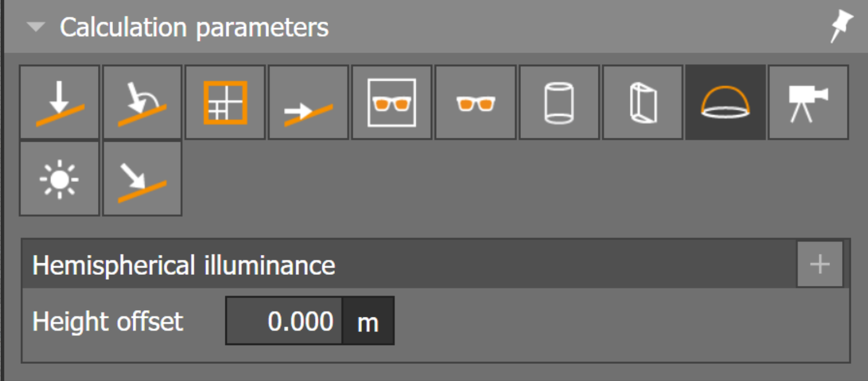Collapse the Calculation parameters section triangle
Image resolution: width=868 pixels, height=381 pixels.
tap(37, 27)
